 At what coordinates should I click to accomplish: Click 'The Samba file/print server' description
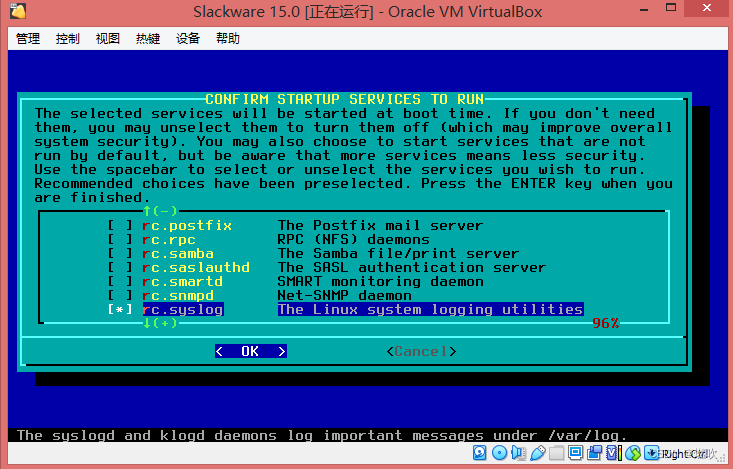click(398, 254)
